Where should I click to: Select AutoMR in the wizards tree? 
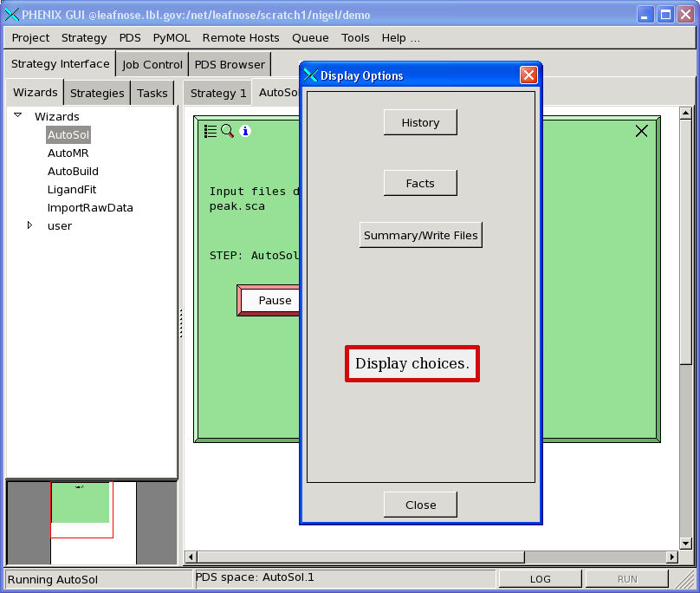pos(68,153)
